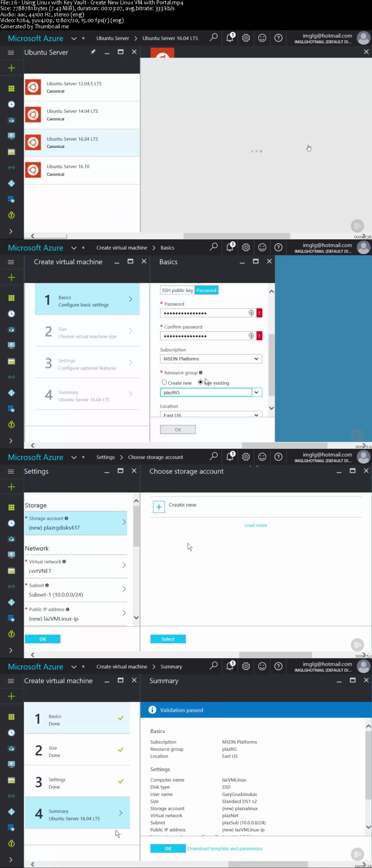The width and height of the screenshot is (372, 868).
Task: Open account avatar in the Summary breadcrumb header
Action: (x=363, y=666)
